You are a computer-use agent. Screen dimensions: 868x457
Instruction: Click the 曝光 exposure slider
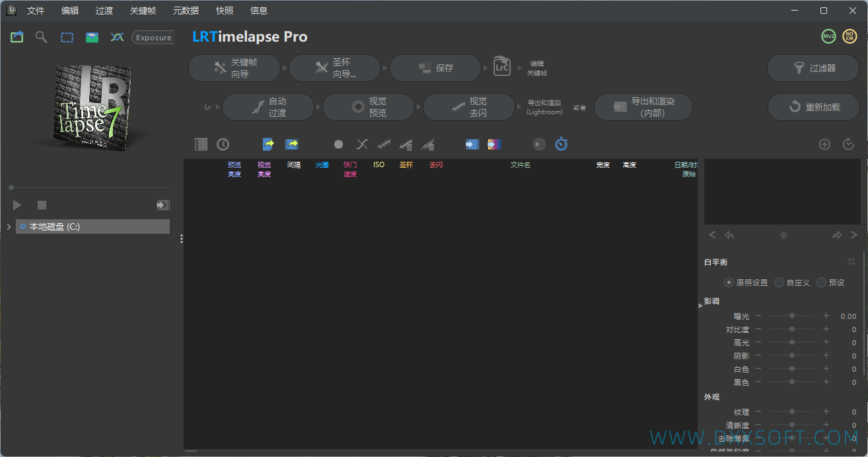coord(792,316)
